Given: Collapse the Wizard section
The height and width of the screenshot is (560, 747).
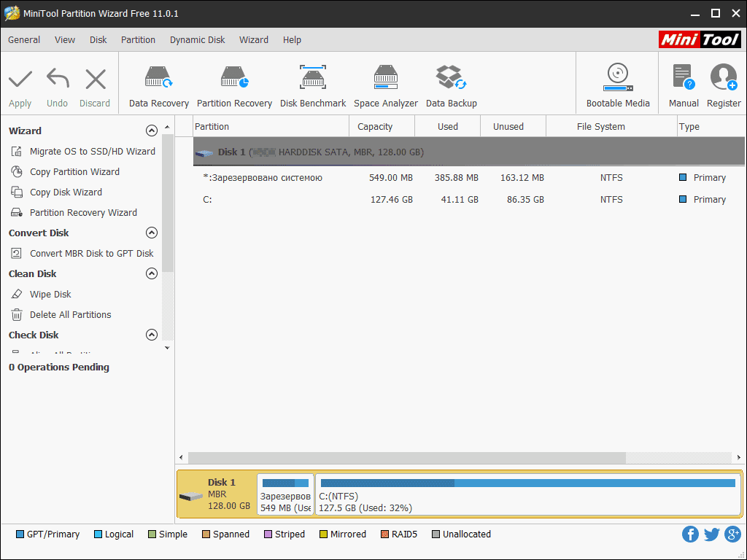Looking at the screenshot, I should tap(152, 131).
